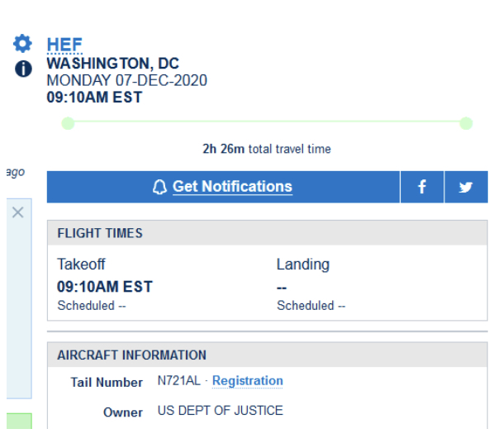Share flight on Twitter
Screen dimensions: 503x448
tap(466, 187)
